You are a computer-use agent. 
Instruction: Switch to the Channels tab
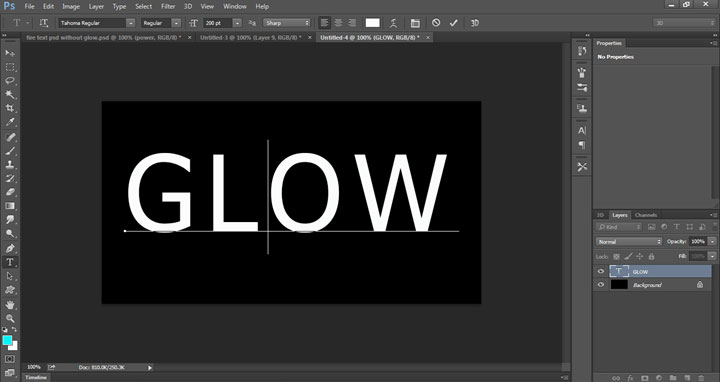646,215
